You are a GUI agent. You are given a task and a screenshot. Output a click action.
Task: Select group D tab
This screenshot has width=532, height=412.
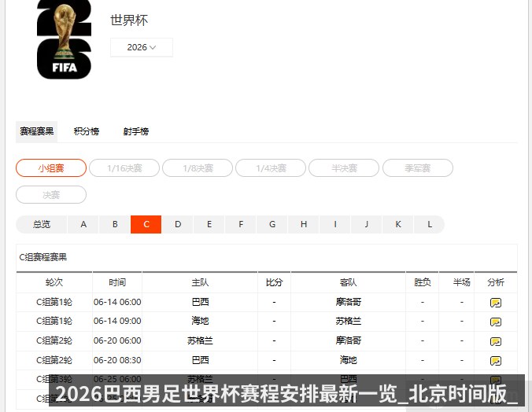[x=178, y=225]
